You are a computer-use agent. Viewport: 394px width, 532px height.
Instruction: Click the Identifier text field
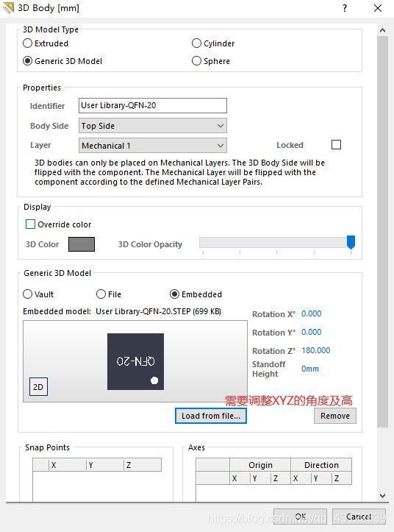pos(153,105)
